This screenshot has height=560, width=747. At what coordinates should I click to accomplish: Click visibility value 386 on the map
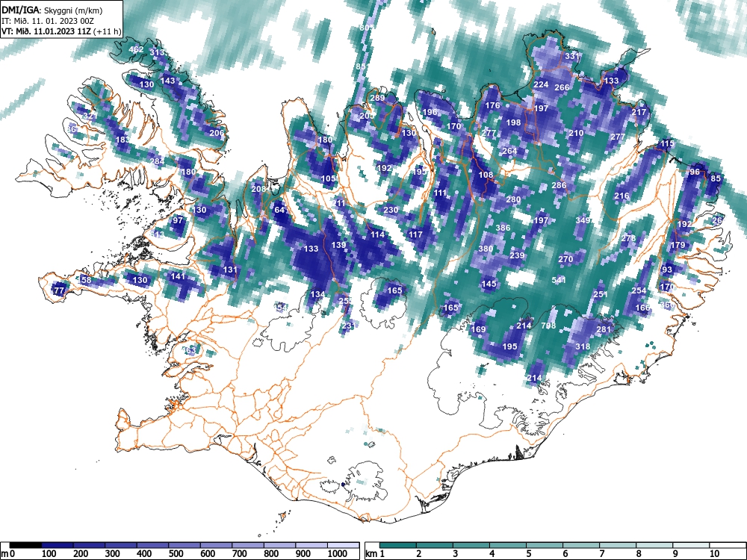coord(503,228)
